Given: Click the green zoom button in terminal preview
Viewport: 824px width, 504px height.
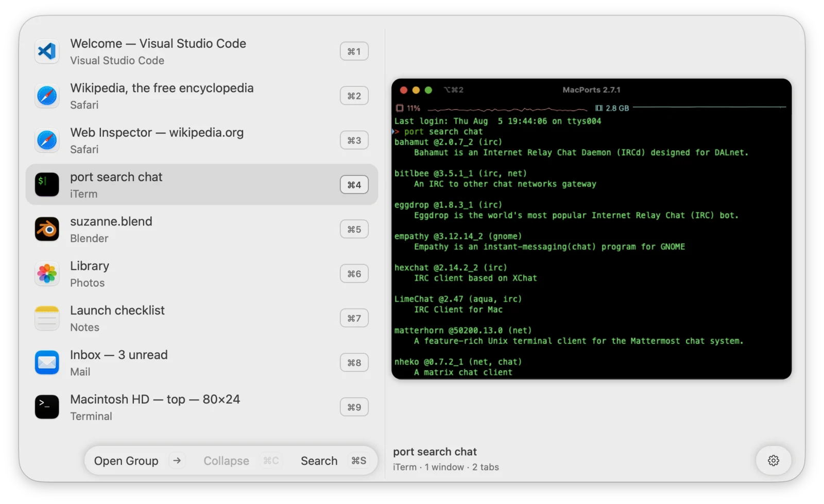Looking at the screenshot, I should pyautogui.click(x=428, y=90).
